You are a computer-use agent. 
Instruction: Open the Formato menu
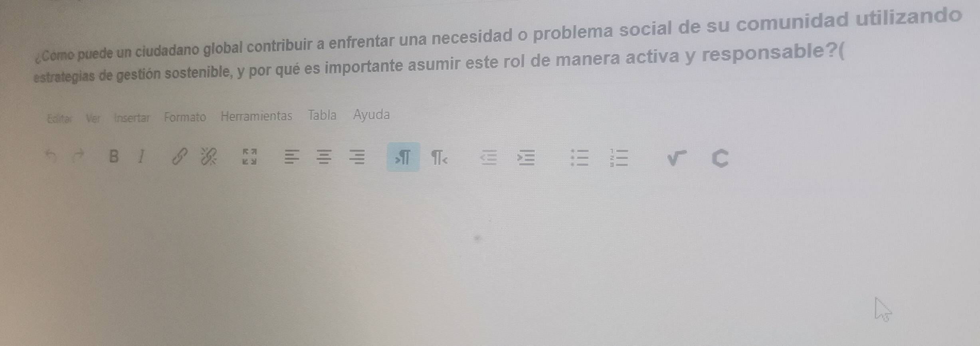[x=185, y=117]
